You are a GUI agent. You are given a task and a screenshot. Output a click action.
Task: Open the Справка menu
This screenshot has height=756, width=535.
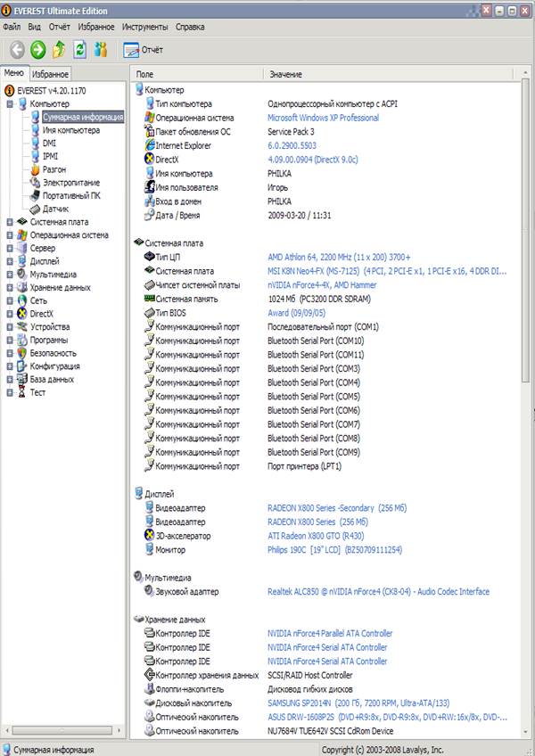click(190, 27)
